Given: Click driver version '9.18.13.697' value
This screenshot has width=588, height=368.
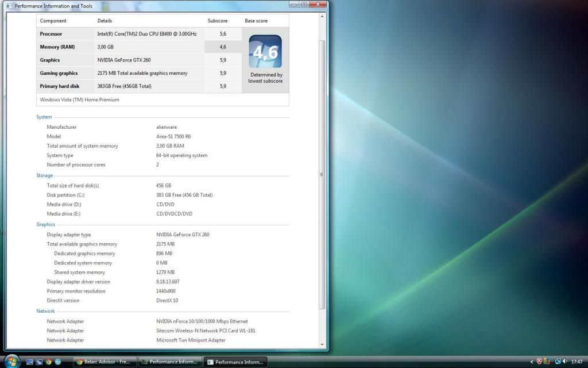Looking at the screenshot, I should coord(168,282).
